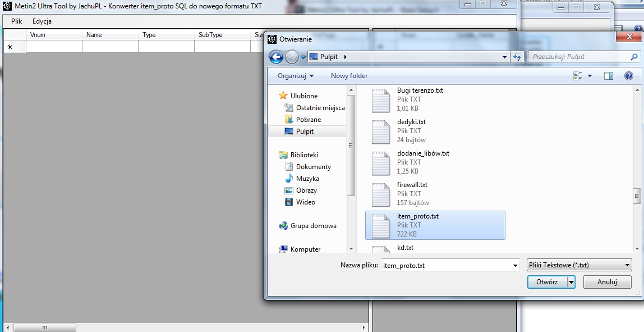
Task: Click the Metin2 Ultra Tool title icon
Action: tap(7, 6)
